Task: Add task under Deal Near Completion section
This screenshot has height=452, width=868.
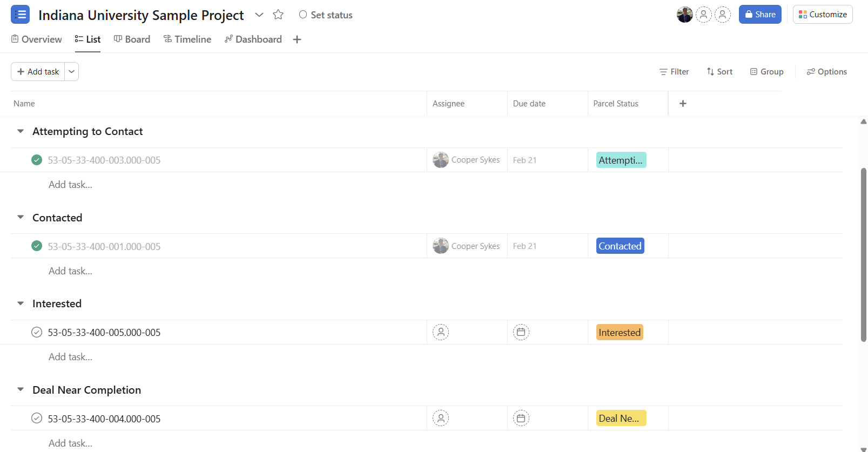Action: [70, 443]
